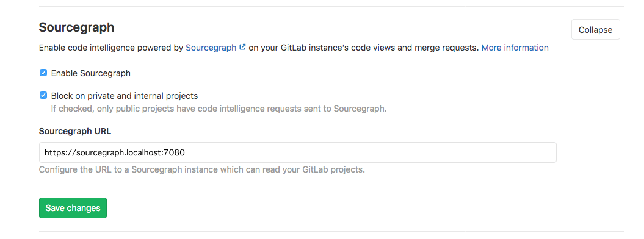Follow the More information link

[x=515, y=48]
